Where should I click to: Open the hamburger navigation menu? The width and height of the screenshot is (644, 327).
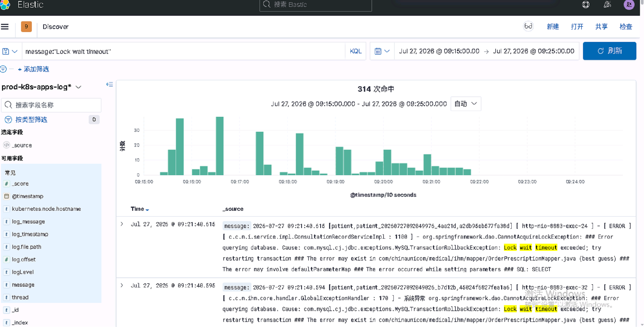coord(5,27)
